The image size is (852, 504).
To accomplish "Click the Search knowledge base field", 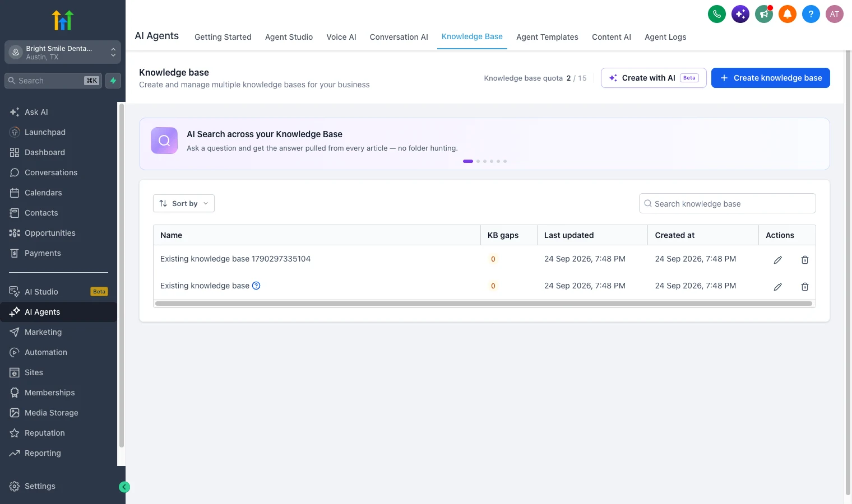I will tap(728, 203).
